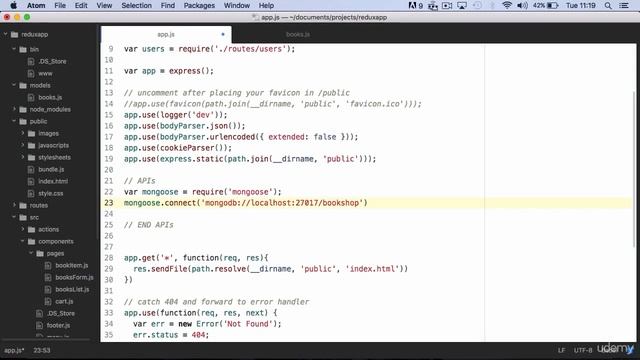Image resolution: width=640 pixels, height=360 pixels.
Task: Collapse the reduxapp root folder
Action: pyautogui.click(x=6, y=34)
